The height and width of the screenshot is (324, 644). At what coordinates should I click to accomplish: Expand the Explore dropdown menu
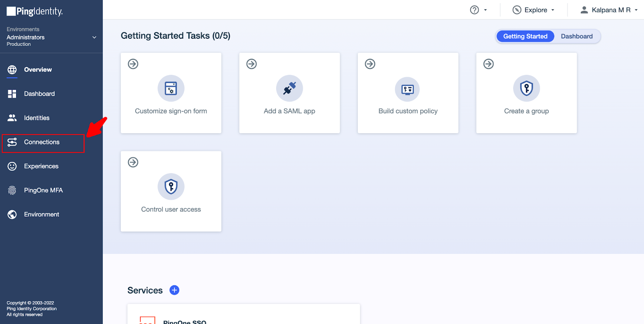click(x=534, y=10)
